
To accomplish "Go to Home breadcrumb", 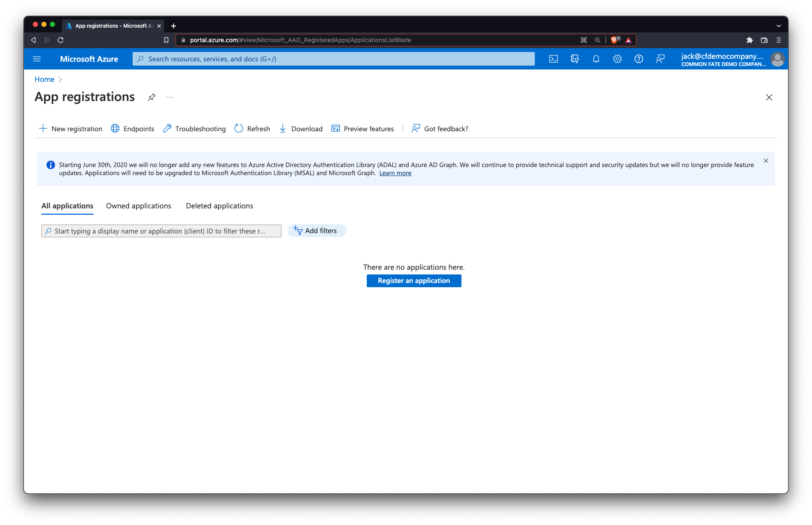I will (44, 79).
